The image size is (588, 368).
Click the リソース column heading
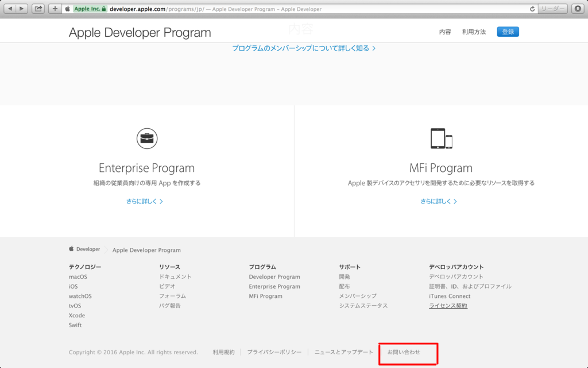pyautogui.click(x=169, y=267)
